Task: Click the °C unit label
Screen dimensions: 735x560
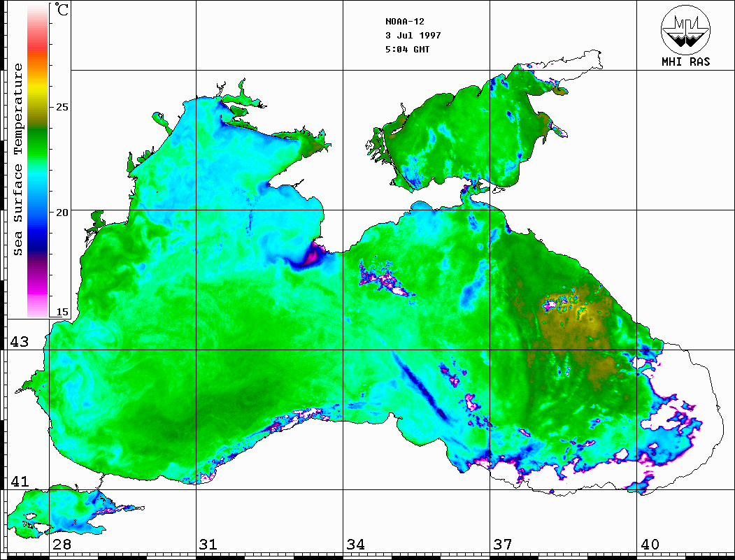Action: tap(62, 9)
